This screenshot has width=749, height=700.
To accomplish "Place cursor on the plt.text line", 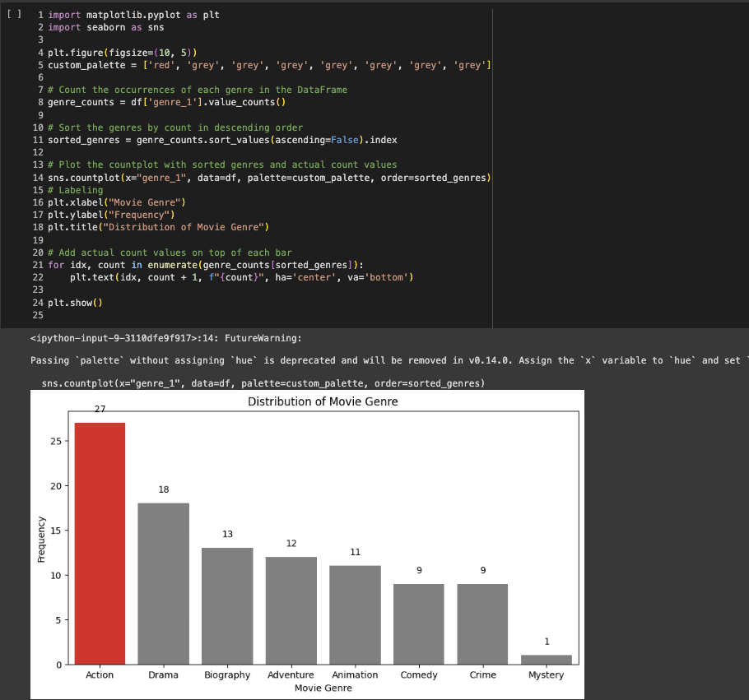I will 242,277.
